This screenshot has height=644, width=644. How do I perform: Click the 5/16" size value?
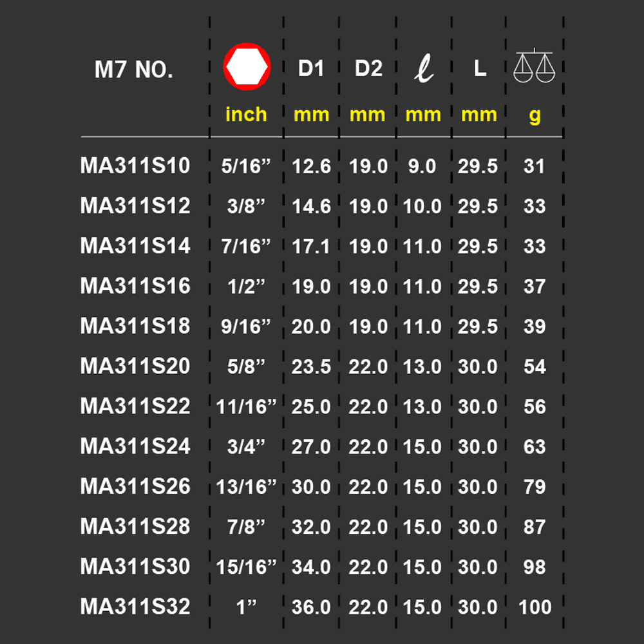[246, 166]
